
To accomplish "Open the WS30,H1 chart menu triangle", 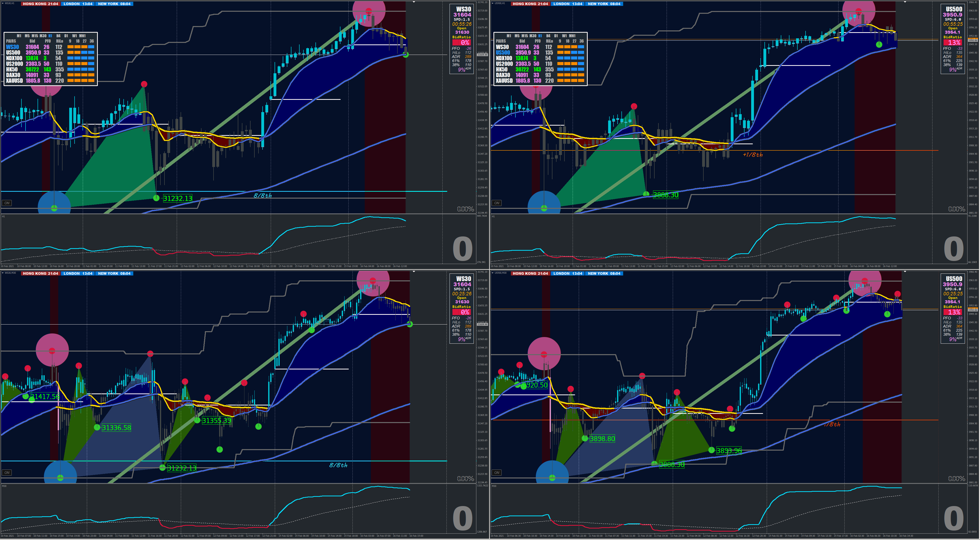I will point(3,3).
